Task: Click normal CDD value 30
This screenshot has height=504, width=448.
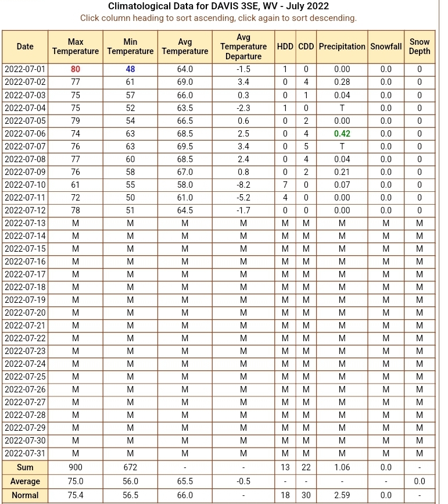Action: coord(306,495)
